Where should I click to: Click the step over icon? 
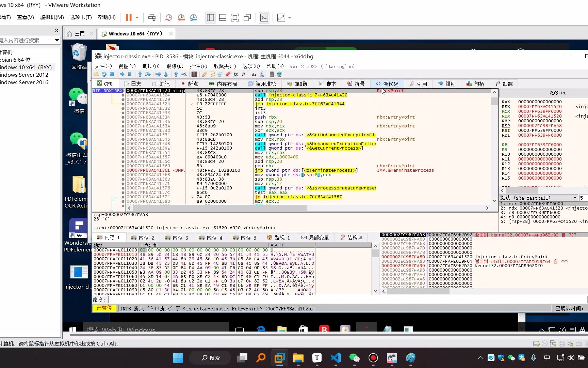148,74
